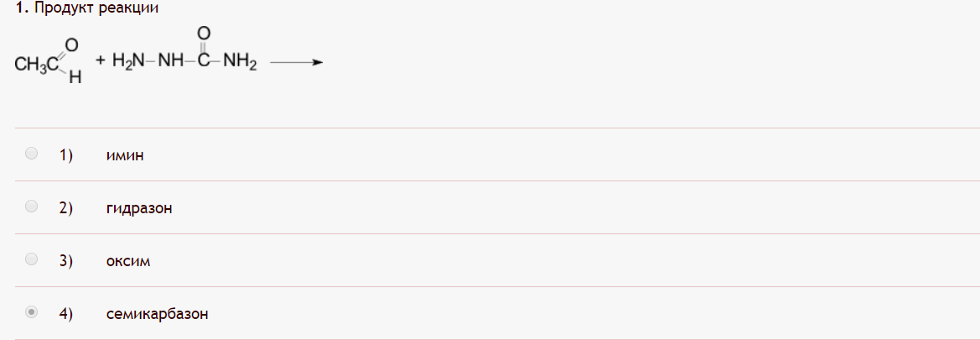Viewport: 980px width, 340px height.
Task: Click the answer label гидразон
Action: (x=139, y=208)
